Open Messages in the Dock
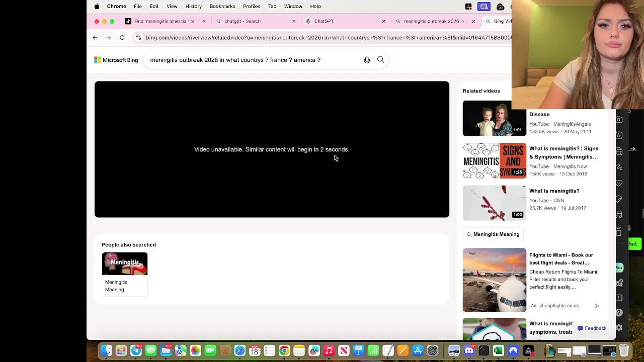The height and width of the screenshot is (362, 644). pos(151,350)
